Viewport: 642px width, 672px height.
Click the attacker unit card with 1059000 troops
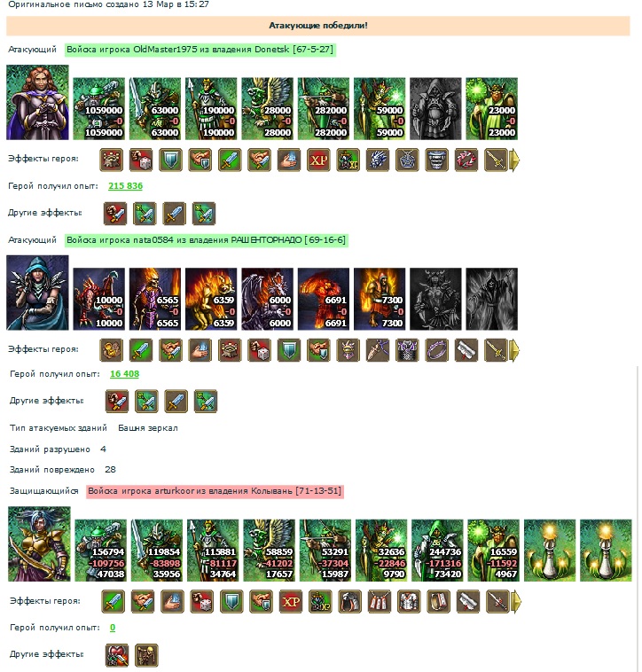tap(99, 109)
